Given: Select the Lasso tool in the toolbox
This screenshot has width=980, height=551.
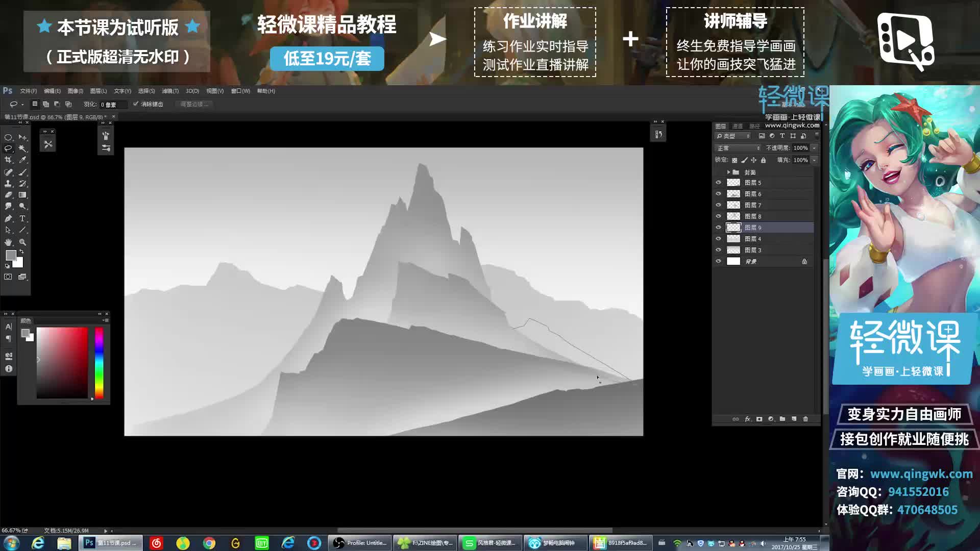Looking at the screenshot, I should 8,148.
